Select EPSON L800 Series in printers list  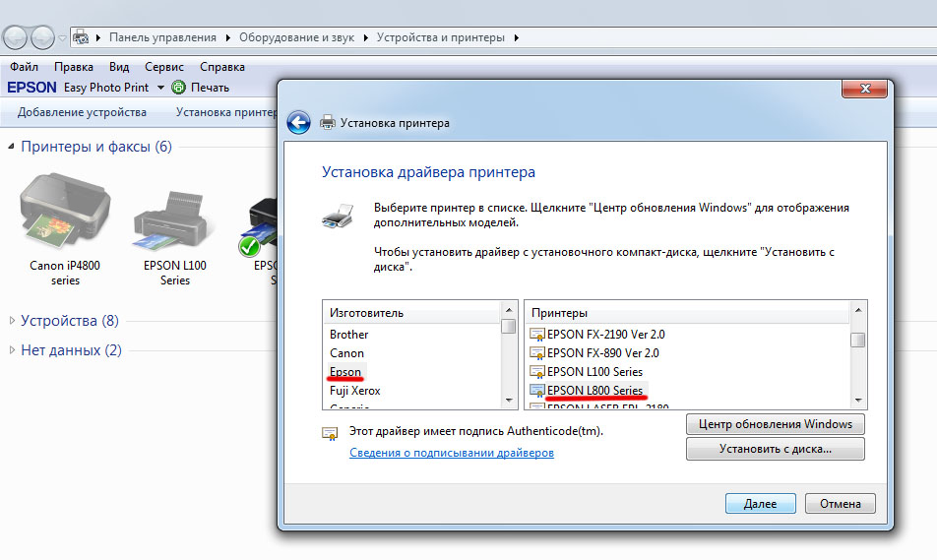tap(594, 391)
